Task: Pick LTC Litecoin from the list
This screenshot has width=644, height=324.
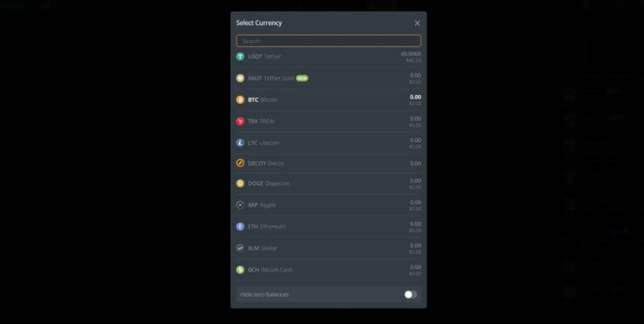Action: point(328,143)
